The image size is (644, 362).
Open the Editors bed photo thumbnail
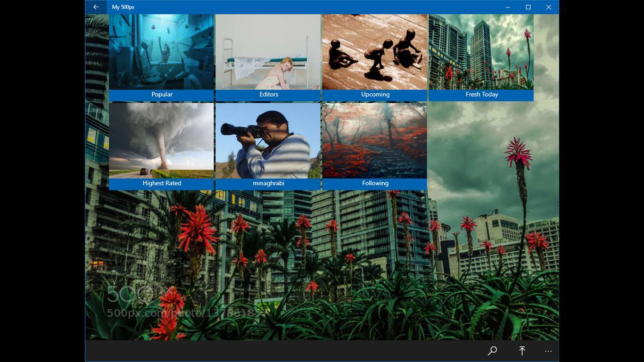pyautogui.click(x=268, y=52)
